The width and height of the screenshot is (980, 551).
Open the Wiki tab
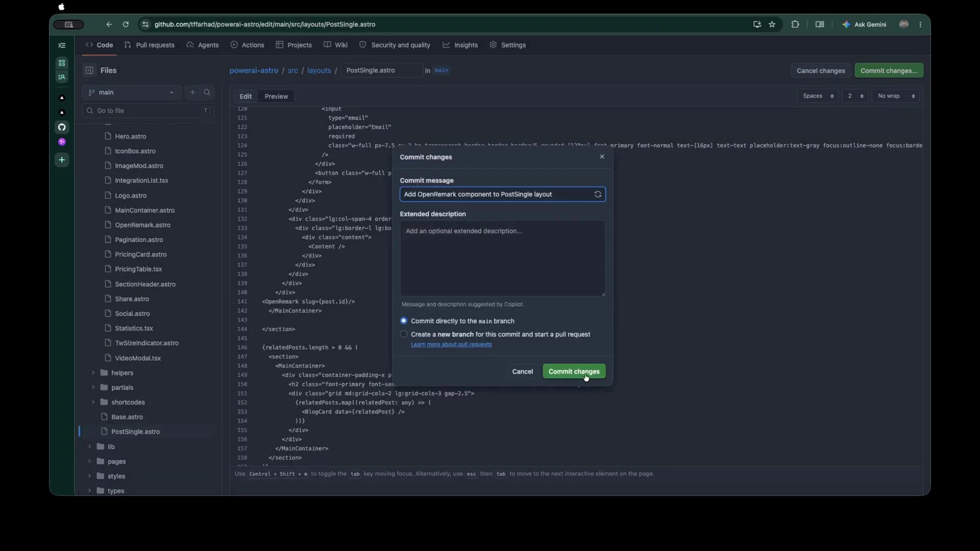tap(336, 45)
